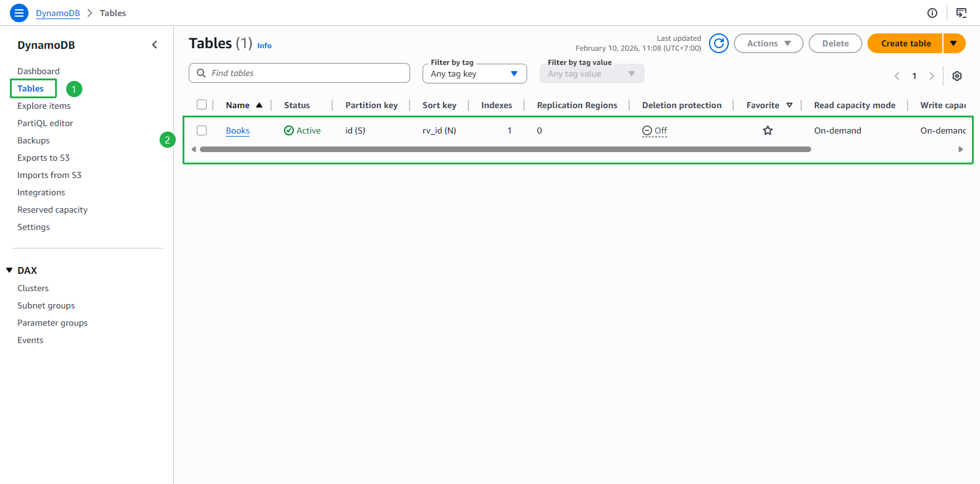Click Tables breadcrumb text

113,13
